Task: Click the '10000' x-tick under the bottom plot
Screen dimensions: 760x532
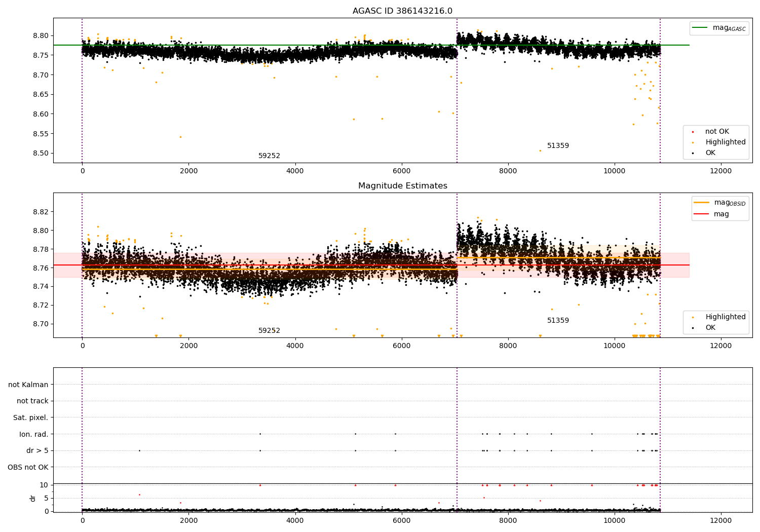Action: coord(615,521)
